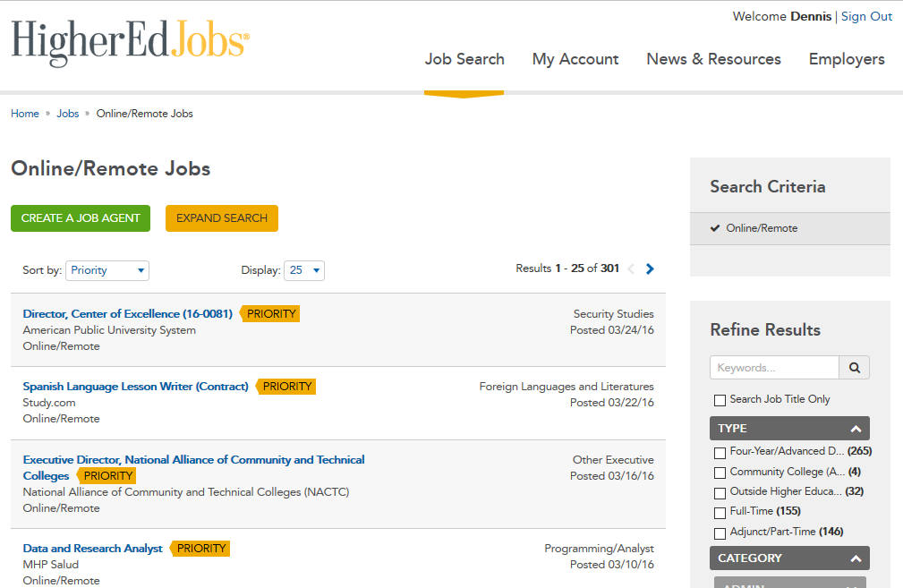
Task: Click the Sign Out link
Action: pos(866,16)
